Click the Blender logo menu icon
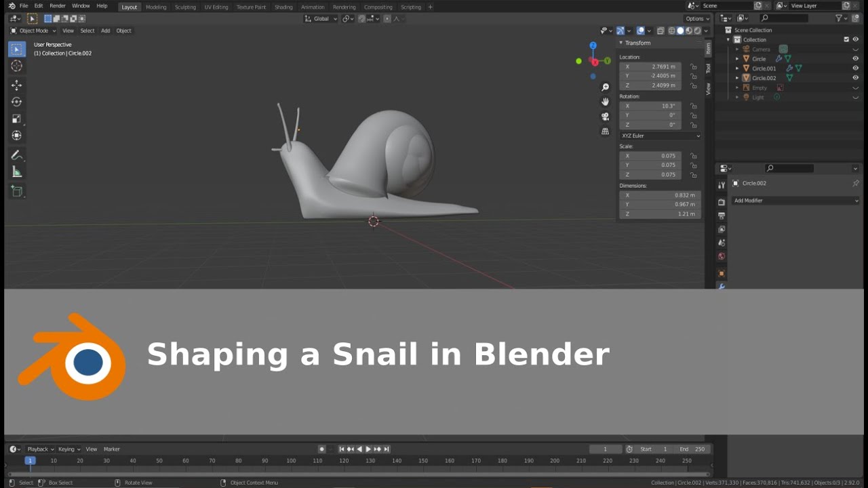The height and width of the screenshot is (488, 868). (12, 6)
